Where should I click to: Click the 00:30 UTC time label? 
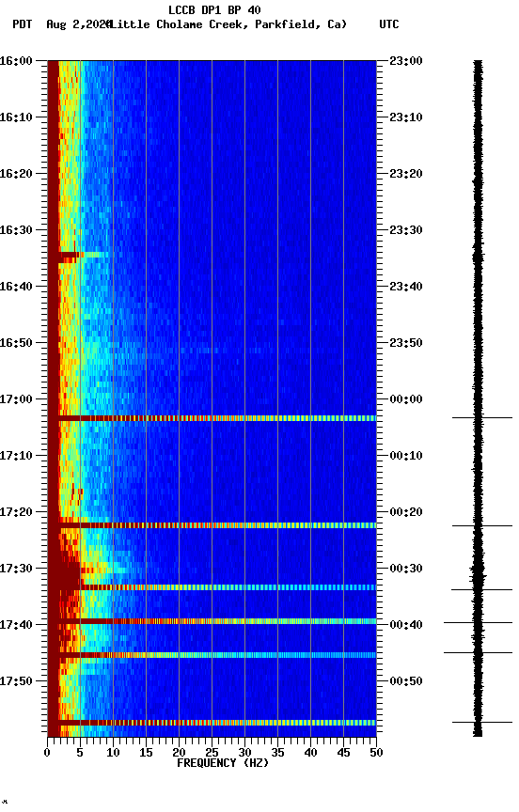(x=406, y=569)
